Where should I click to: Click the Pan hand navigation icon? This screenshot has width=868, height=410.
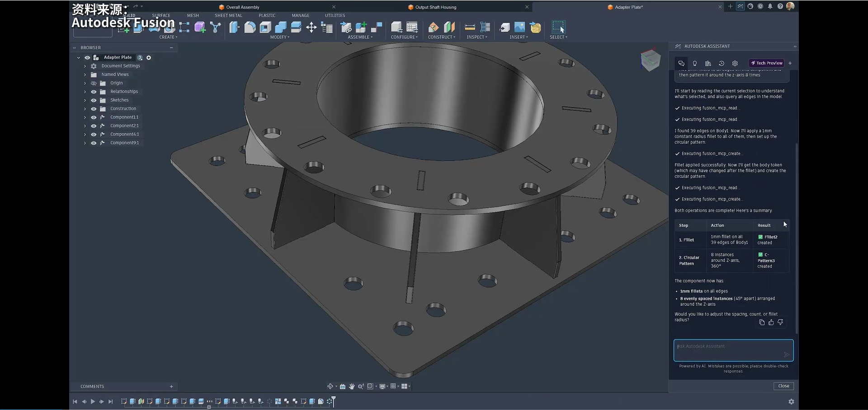(352, 387)
